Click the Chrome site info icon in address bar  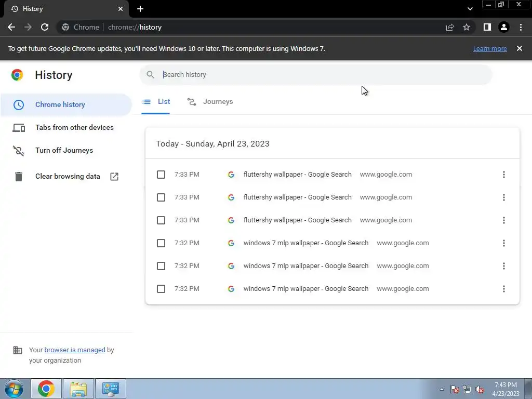coord(65,27)
